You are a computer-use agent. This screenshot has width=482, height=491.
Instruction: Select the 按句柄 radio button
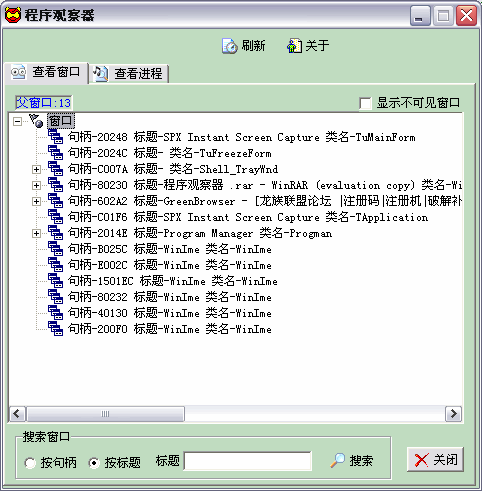[x=30, y=463]
